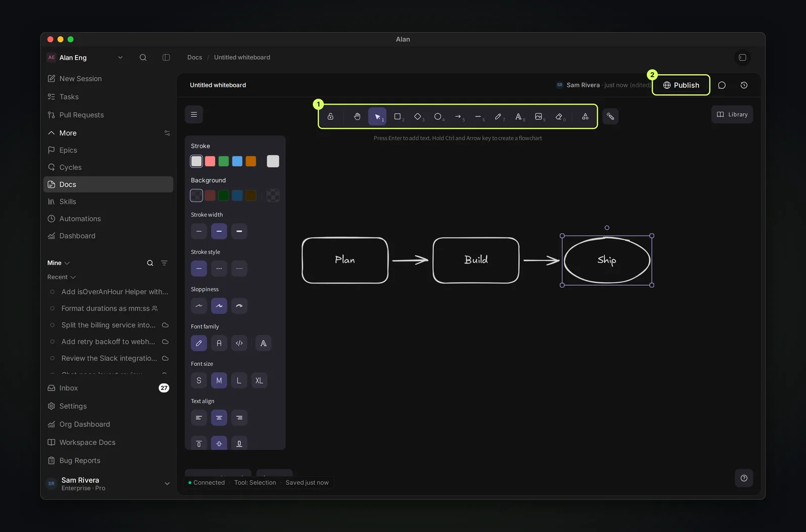Viewport: 806px width, 532px height.
Task: Select the Rectangle shape tool
Action: click(x=397, y=116)
